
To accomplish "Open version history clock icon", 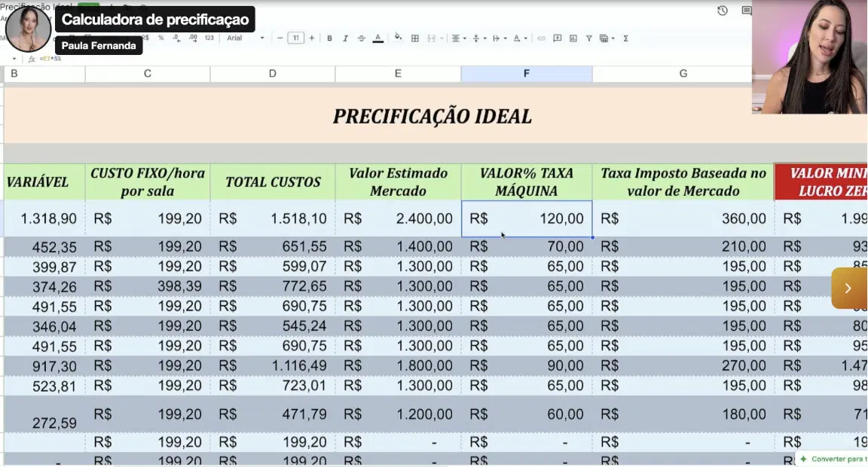I will [x=723, y=11].
